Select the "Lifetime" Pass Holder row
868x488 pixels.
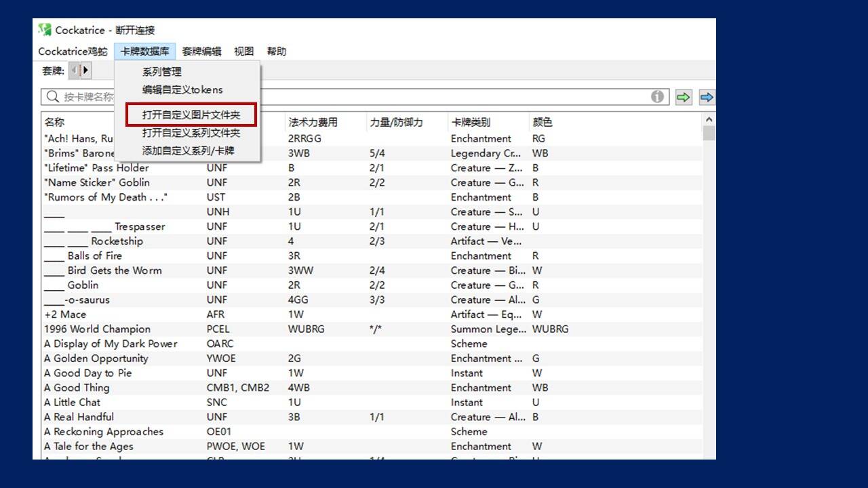(372, 168)
